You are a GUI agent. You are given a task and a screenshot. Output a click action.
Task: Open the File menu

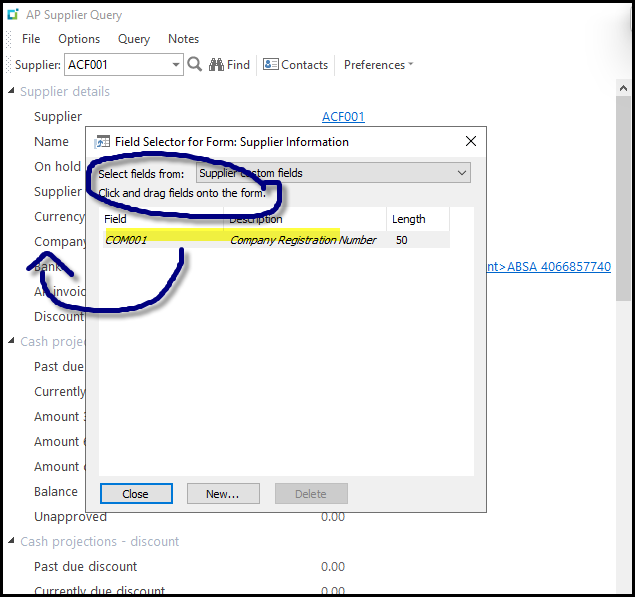(31, 39)
